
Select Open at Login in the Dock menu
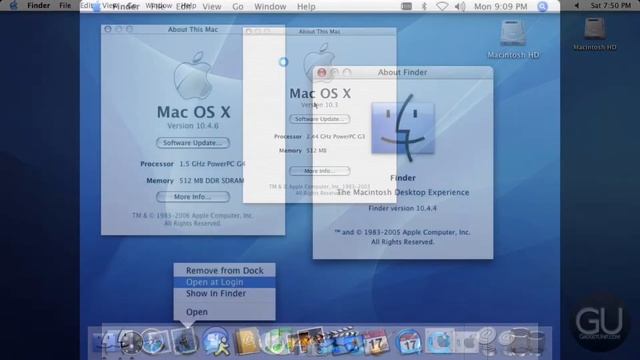click(224, 282)
